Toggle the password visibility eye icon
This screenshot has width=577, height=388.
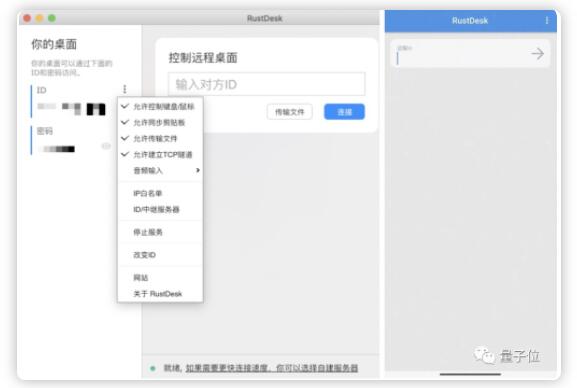[x=106, y=147]
